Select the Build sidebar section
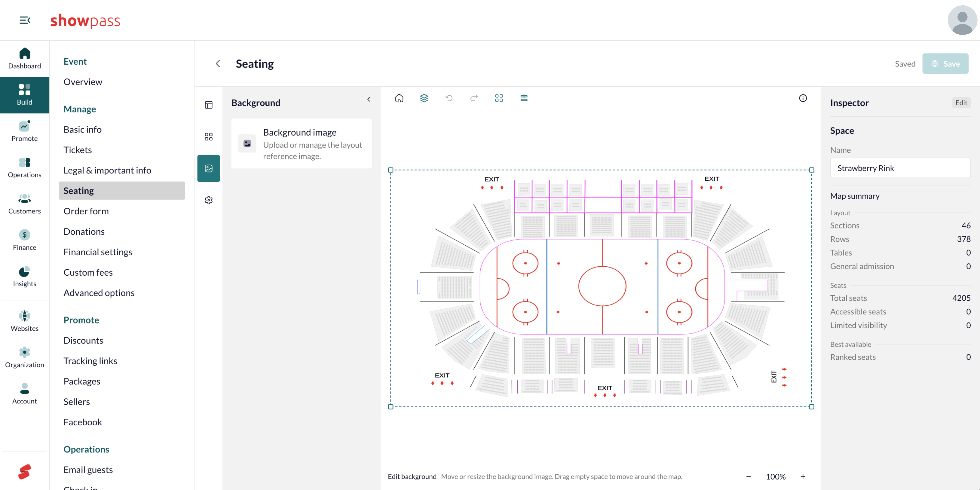The image size is (980, 490). coord(25,95)
